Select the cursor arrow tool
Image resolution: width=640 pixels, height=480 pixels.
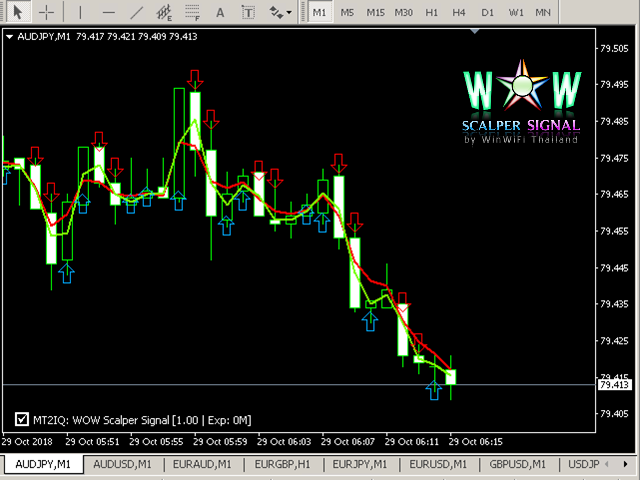tap(17, 12)
